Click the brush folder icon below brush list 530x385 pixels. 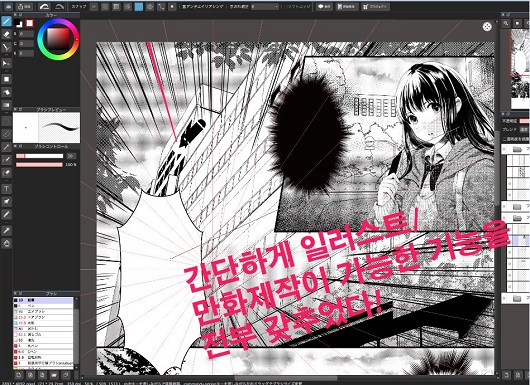[x=54, y=375]
